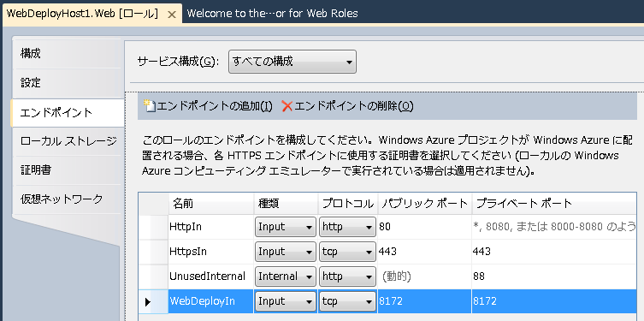Open the プロトコル dropdown for UnusedInternal
The image size is (644, 321).
click(x=347, y=276)
